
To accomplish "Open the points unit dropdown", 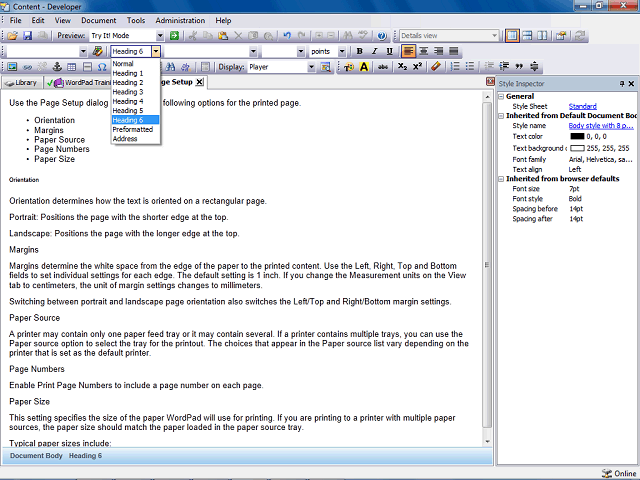I will (x=342, y=51).
